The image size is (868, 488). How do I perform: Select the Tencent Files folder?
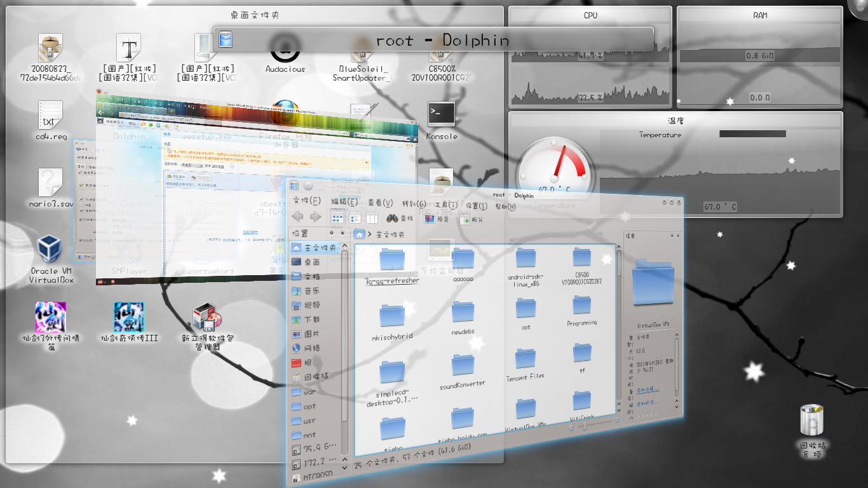(526, 365)
